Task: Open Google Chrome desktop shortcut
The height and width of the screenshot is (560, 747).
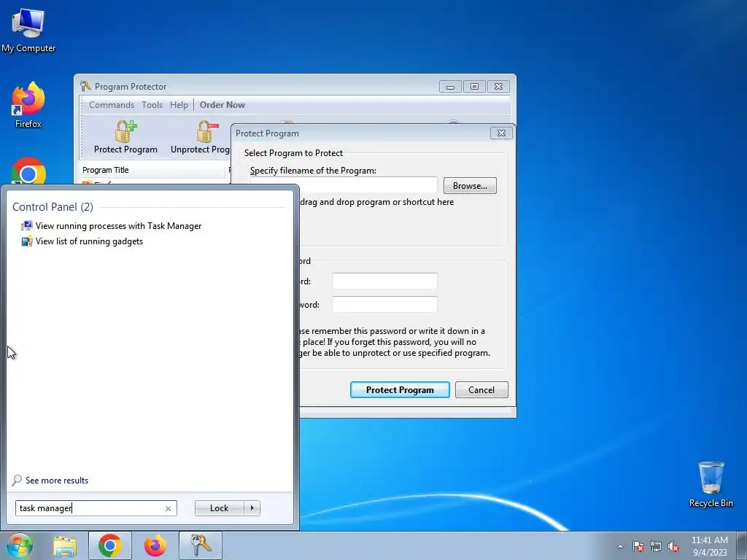Action: (28, 171)
